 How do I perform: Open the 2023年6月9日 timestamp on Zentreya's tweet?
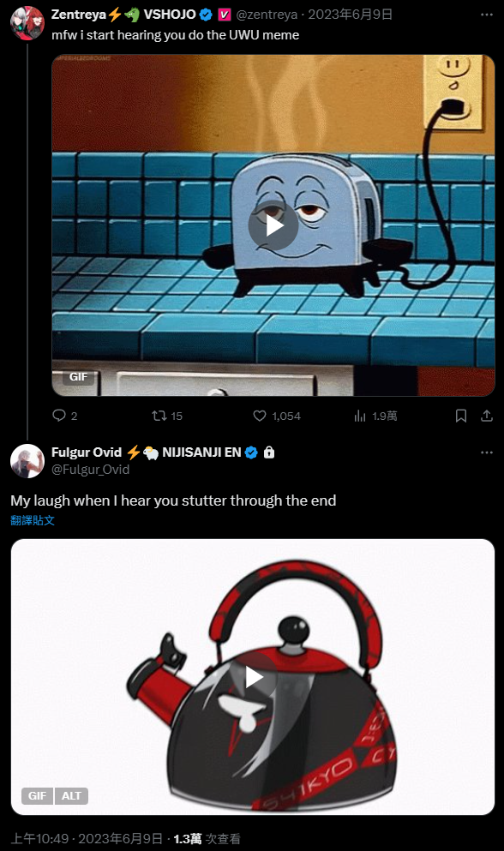click(x=351, y=15)
